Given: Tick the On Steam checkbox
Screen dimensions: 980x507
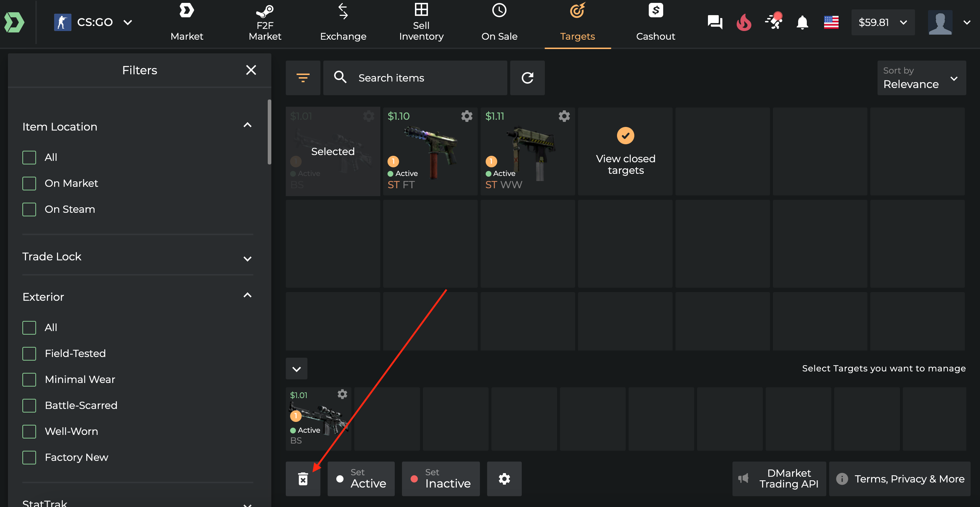Looking at the screenshot, I should tap(29, 210).
